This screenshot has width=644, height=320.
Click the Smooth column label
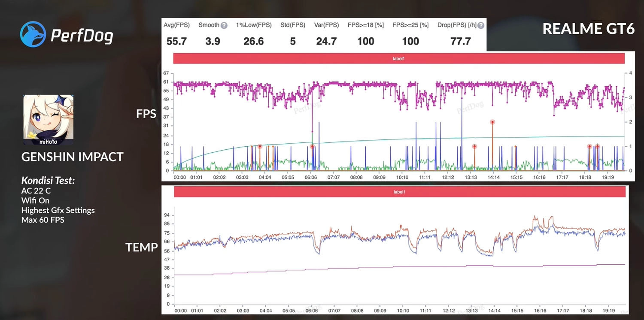209,25
